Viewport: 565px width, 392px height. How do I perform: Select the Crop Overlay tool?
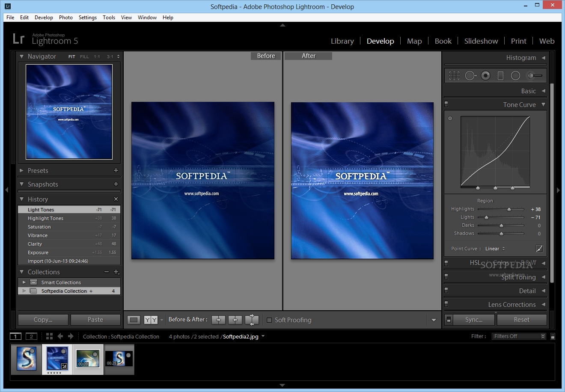454,76
